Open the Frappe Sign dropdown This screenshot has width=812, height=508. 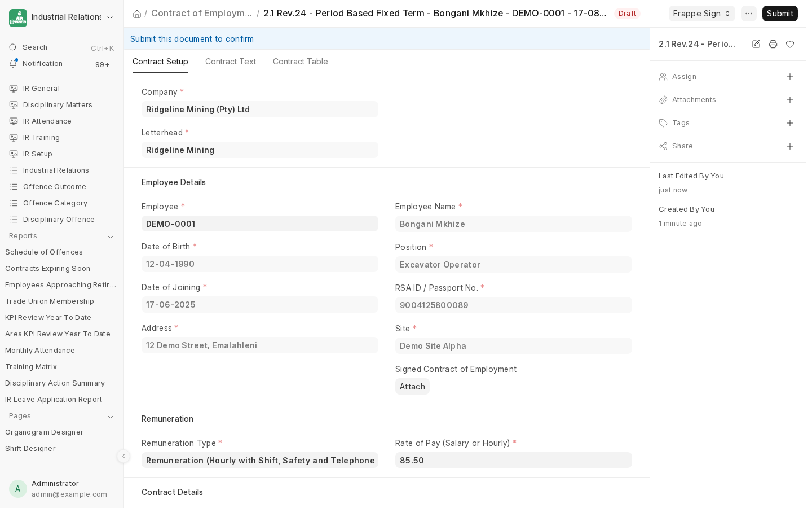click(702, 14)
